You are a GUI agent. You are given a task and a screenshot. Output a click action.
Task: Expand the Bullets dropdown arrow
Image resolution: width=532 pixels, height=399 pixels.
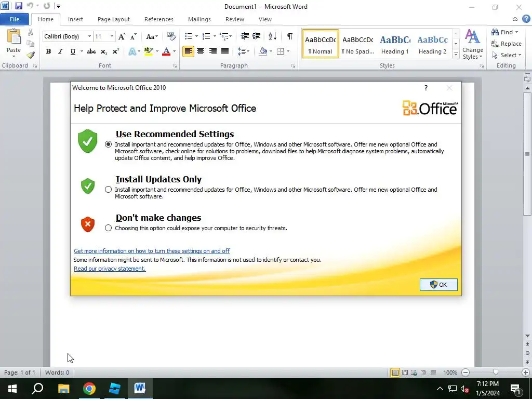click(196, 36)
